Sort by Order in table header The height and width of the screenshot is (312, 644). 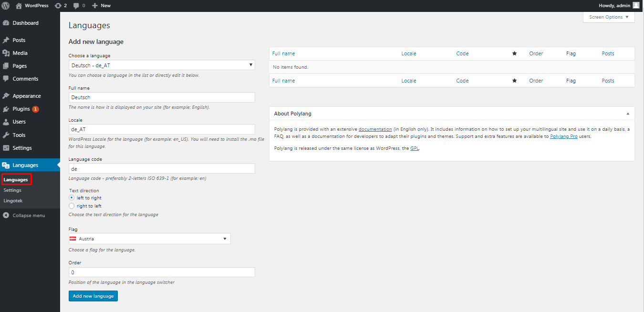tap(536, 53)
